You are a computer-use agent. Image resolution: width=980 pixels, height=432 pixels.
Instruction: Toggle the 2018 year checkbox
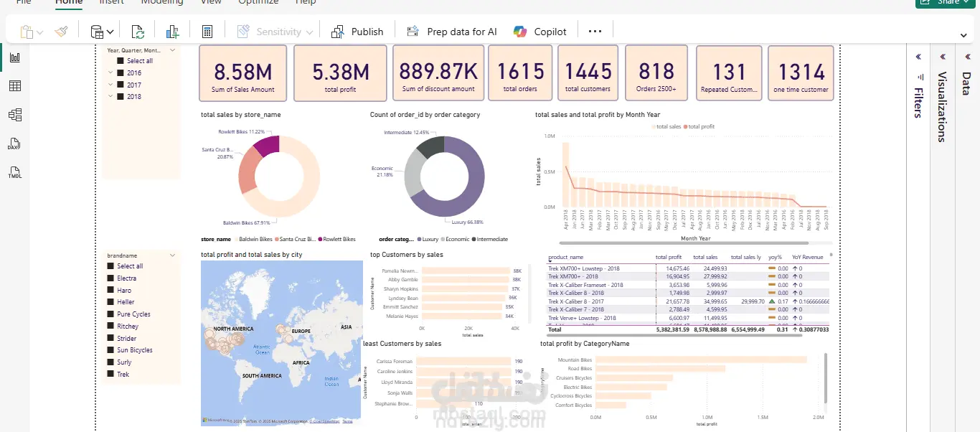121,96
